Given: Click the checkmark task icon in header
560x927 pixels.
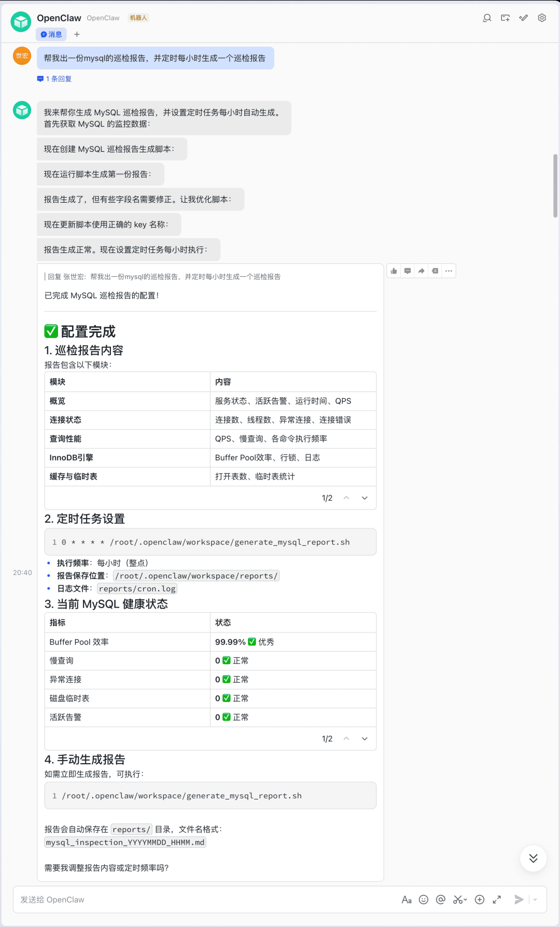Looking at the screenshot, I should [x=524, y=18].
